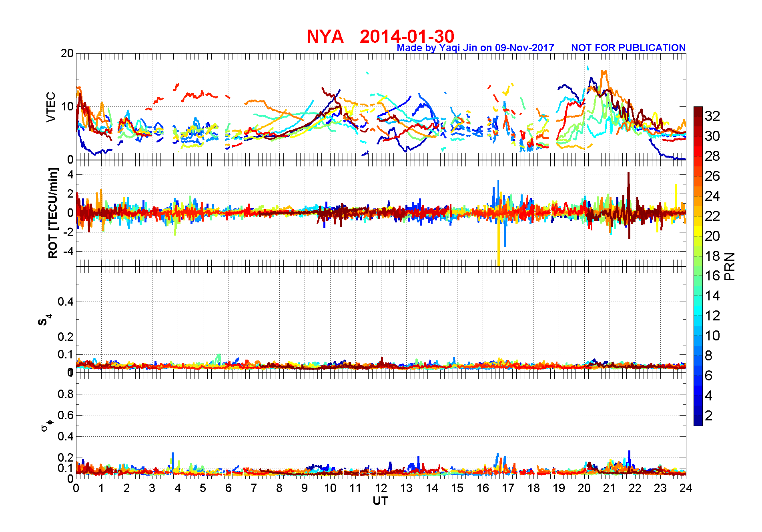Click x-axis tick label 24

pos(686,488)
